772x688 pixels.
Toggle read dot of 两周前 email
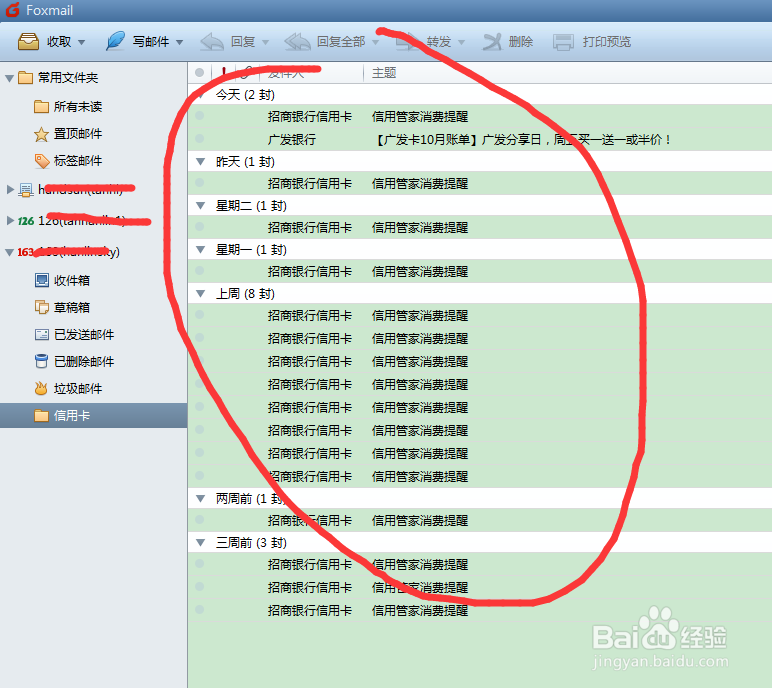pyautogui.click(x=199, y=519)
